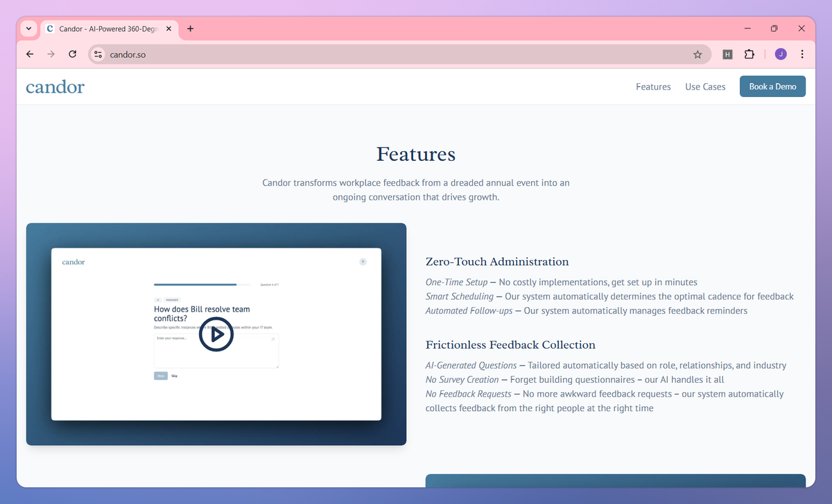Screen dimensions: 832x504
Task: Open the site information icon in address bar
Action: tap(98, 54)
